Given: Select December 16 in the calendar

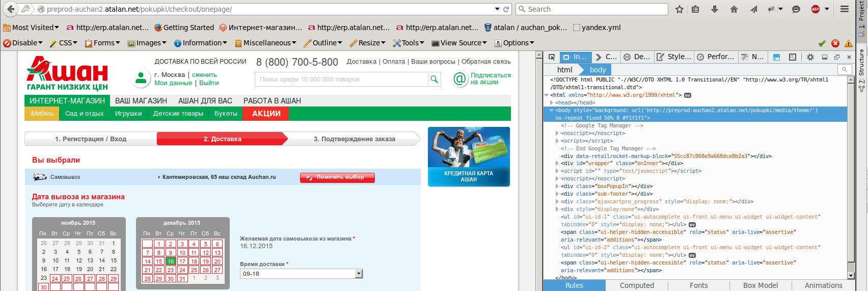Looking at the screenshot, I should (171, 261).
